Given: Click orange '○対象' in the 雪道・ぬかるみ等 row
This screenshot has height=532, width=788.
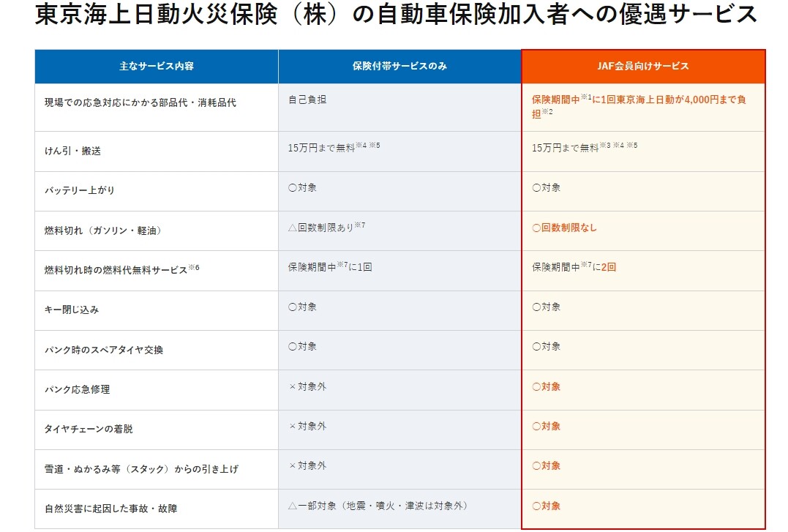Looking at the screenshot, I should (x=547, y=466).
